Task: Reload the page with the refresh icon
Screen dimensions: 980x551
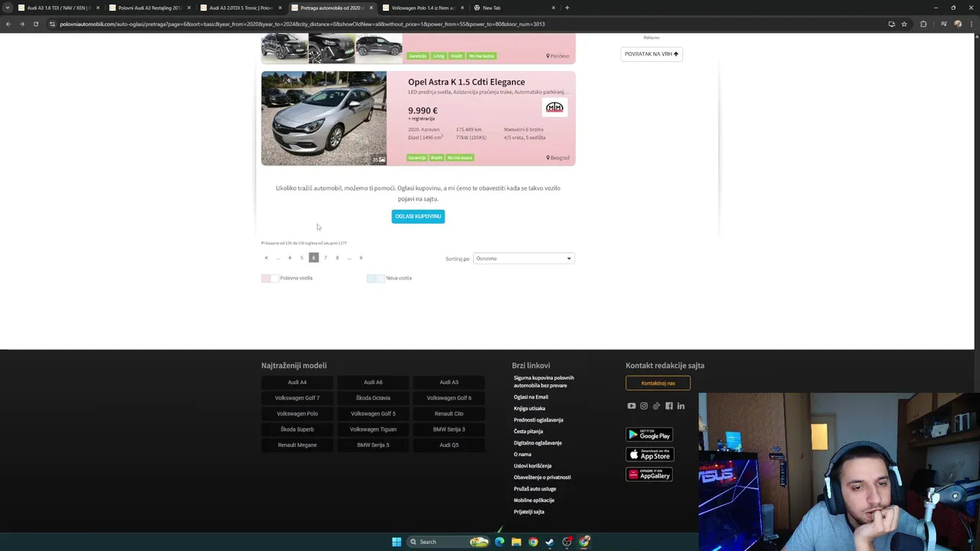Action: 35,24
